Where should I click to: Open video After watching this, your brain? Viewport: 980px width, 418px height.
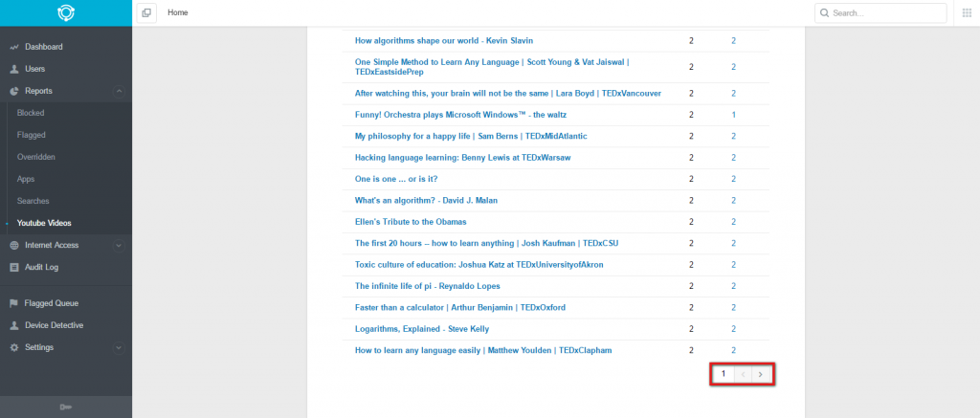coord(508,93)
